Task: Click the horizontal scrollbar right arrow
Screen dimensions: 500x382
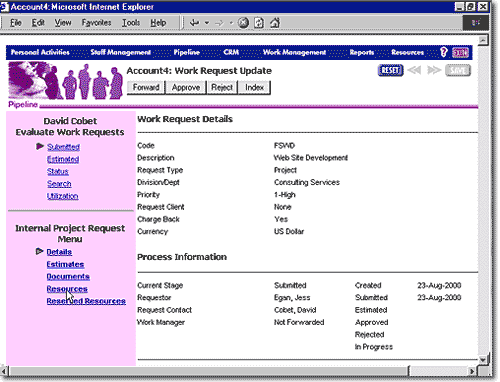Action: 472,371
